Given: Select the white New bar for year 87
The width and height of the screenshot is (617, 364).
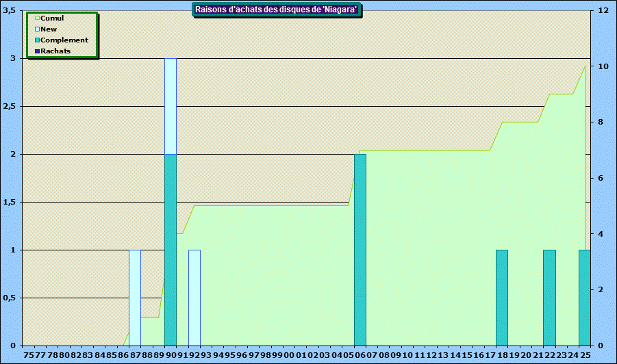Looking at the screenshot, I should 135,298.
